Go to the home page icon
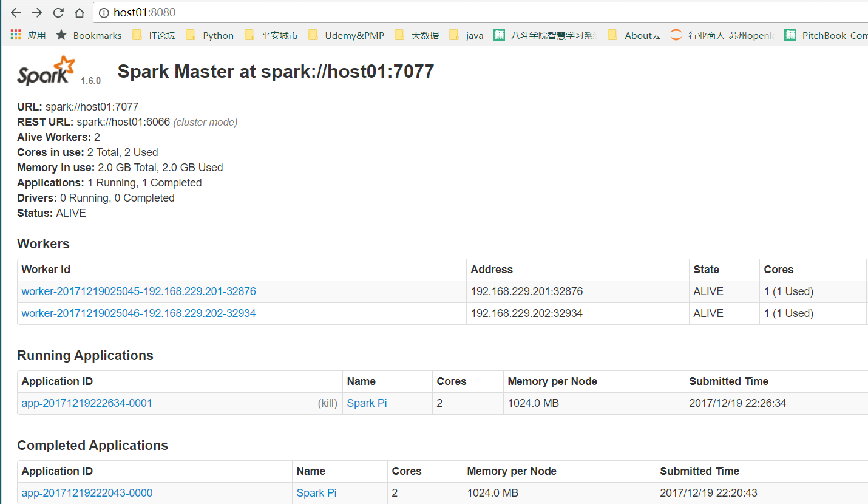868x504 pixels. [x=80, y=13]
